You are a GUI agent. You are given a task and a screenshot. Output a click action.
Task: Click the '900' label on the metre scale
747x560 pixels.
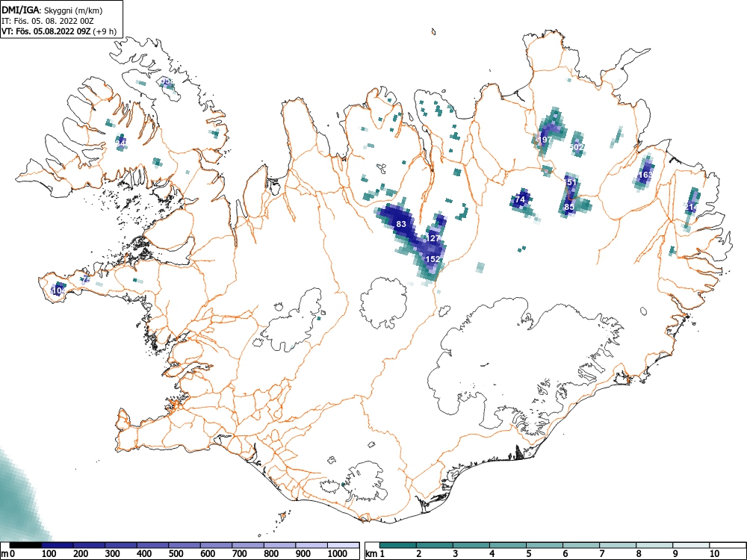click(x=303, y=554)
